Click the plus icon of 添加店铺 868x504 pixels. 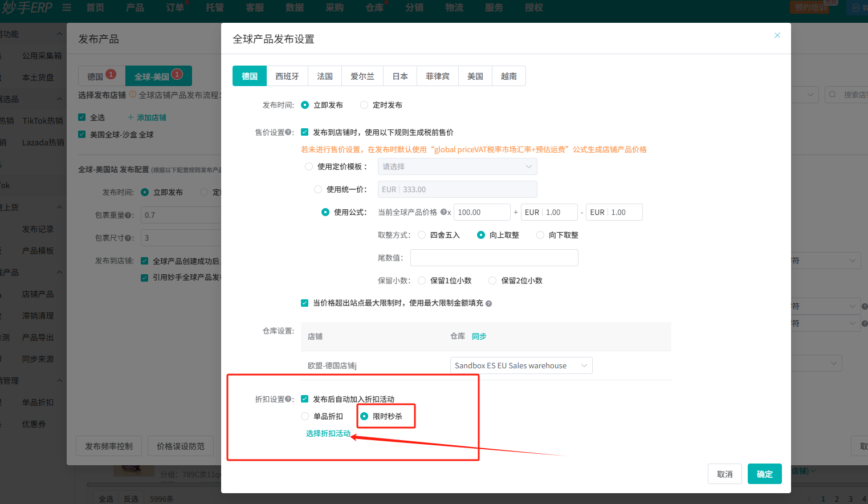click(x=131, y=117)
